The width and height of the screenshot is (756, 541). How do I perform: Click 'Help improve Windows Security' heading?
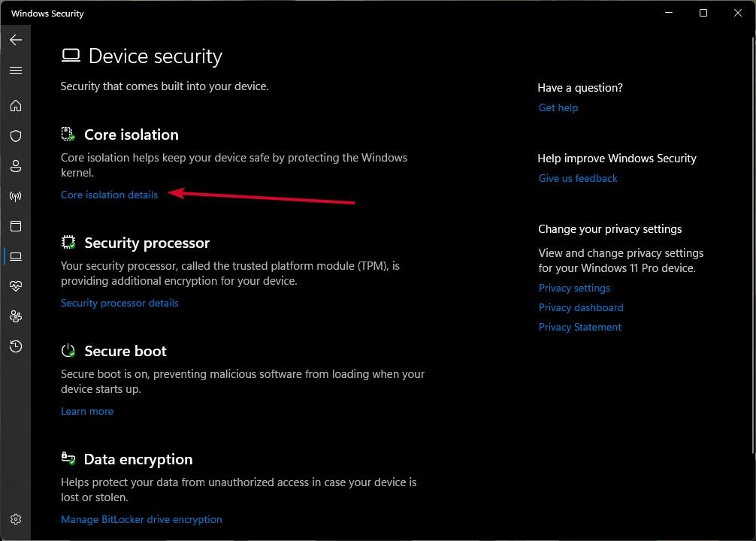click(617, 159)
